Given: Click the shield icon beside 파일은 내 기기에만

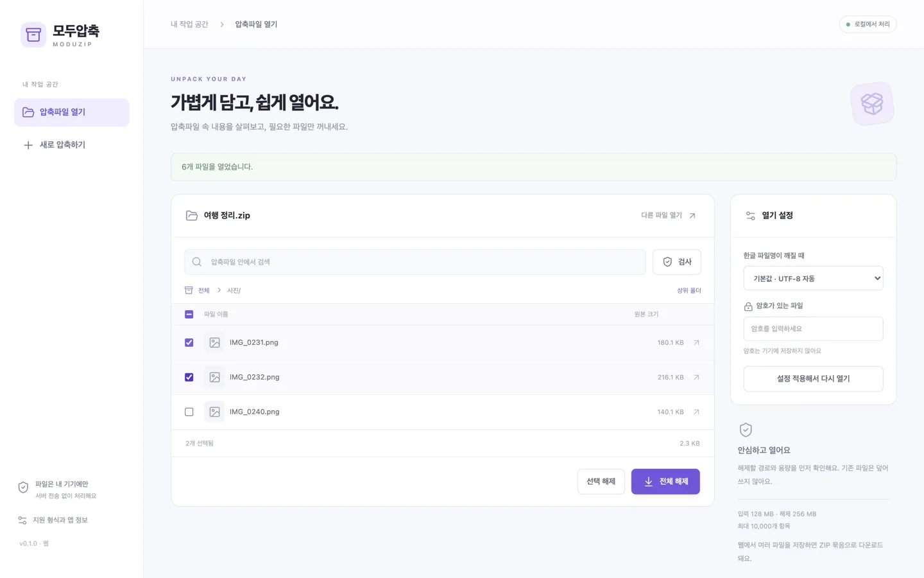Looking at the screenshot, I should (x=23, y=487).
